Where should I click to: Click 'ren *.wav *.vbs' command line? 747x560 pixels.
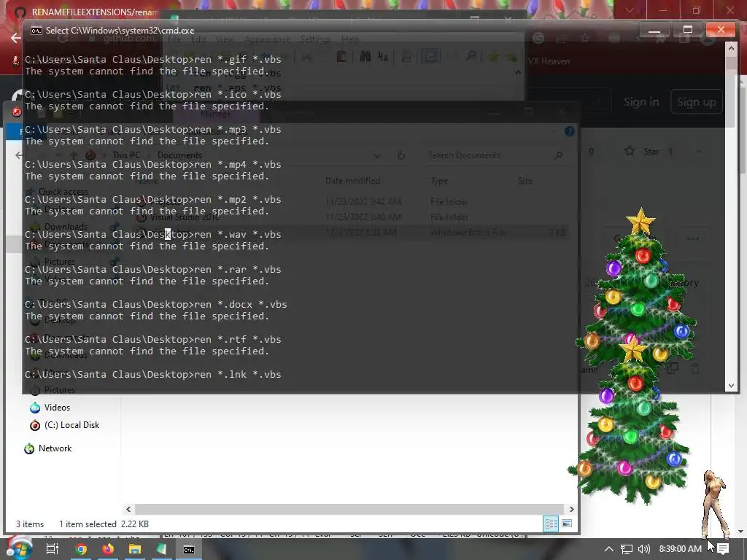pyautogui.click(x=238, y=235)
